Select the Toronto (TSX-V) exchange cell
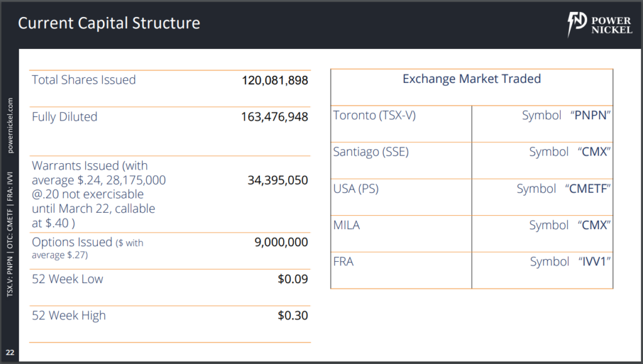643x364 pixels. click(374, 115)
